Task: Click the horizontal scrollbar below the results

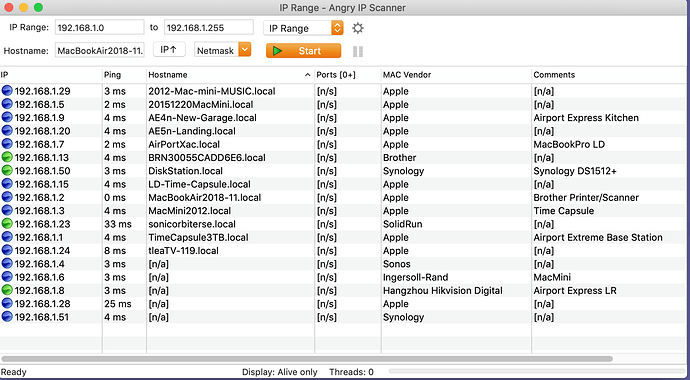Action: pyautogui.click(x=307, y=359)
